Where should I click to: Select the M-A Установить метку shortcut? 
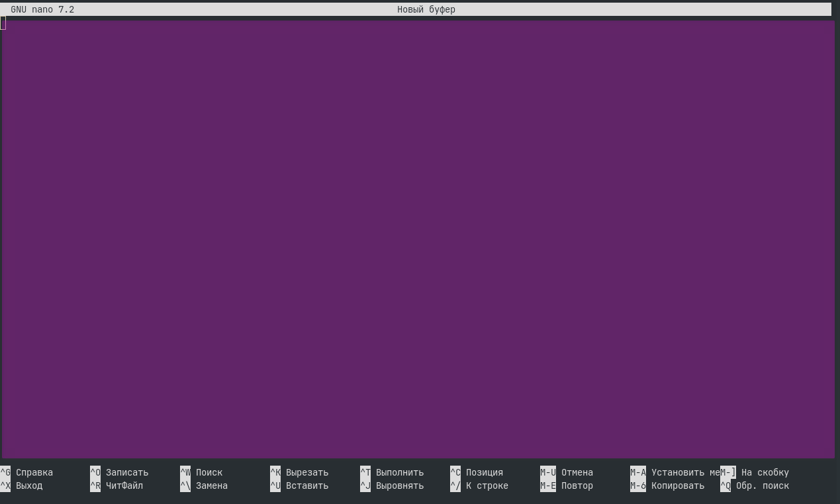coord(675,472)
